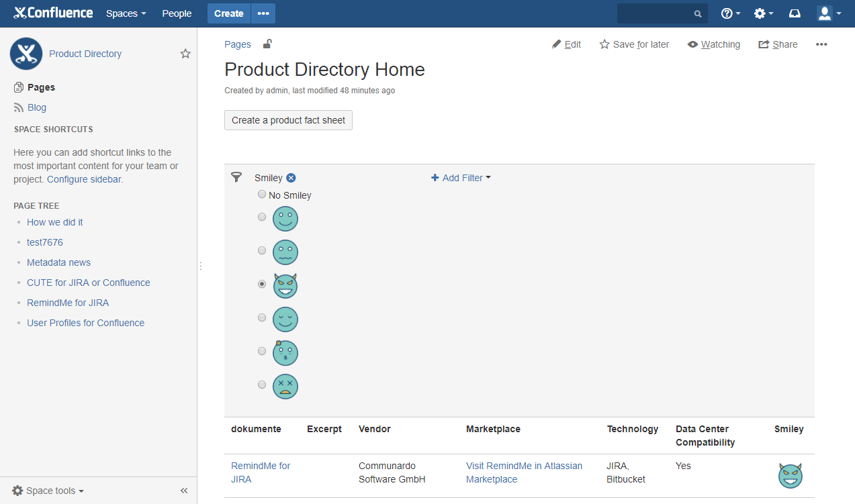Screen dimensions: 855x504
Task: Open the Blog section in sidebar
Action: pyautogui.click(x=37, y=107)
